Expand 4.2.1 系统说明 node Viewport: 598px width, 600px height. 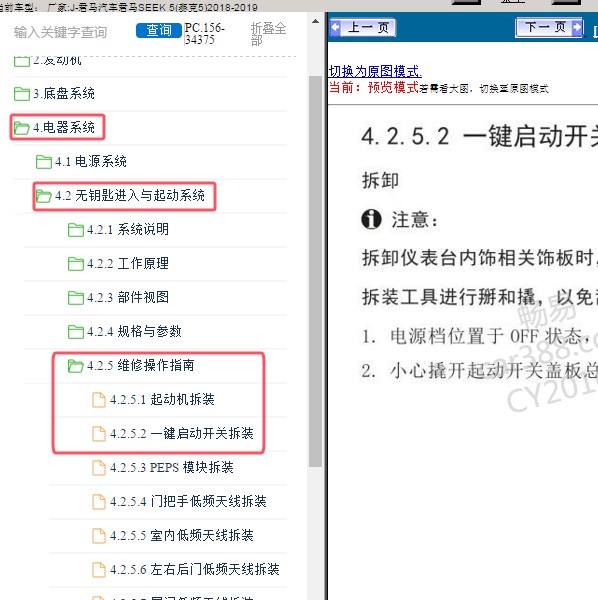point(128,230)
